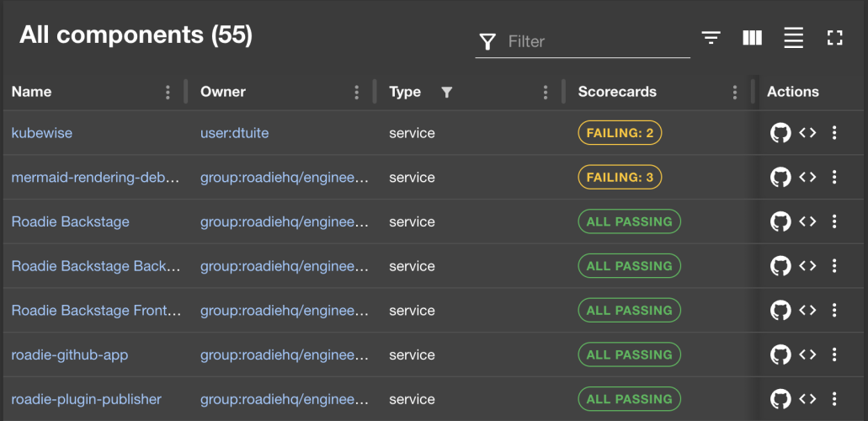The height and width of the screenshot is (421, 868).
Task: Open more actions menu for Roadie Backstage Front row
Action: coord(834,310)
